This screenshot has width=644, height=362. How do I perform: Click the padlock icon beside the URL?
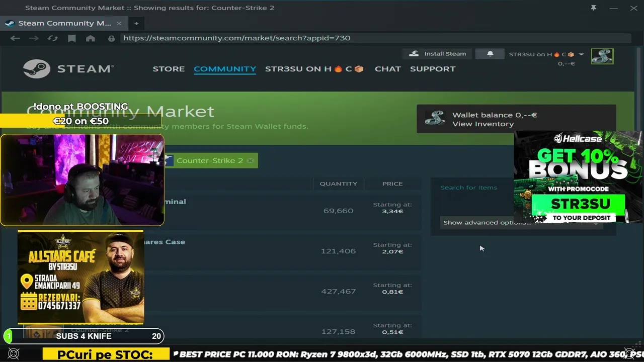[111, 38]
